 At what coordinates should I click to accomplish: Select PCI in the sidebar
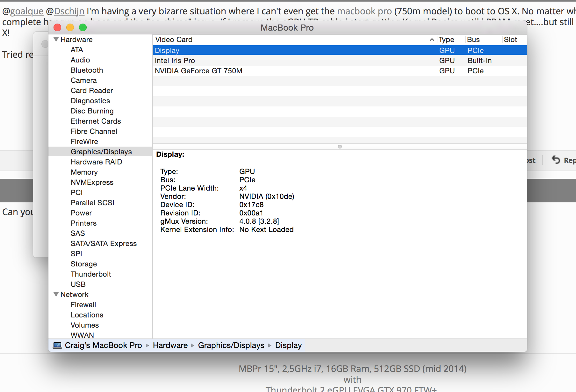[x=76, y=192]
